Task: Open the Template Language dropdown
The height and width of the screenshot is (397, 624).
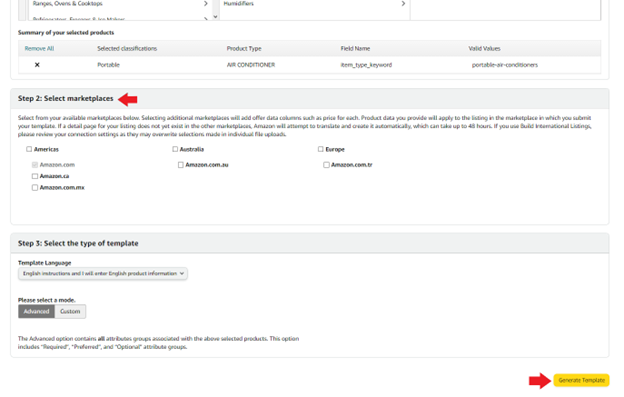Action: pos(103,274)
